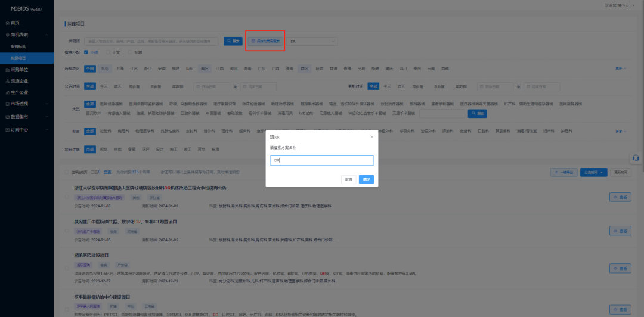644x317 pixels.
Task: Select 上海 region filter
Action: click(119, 69)
